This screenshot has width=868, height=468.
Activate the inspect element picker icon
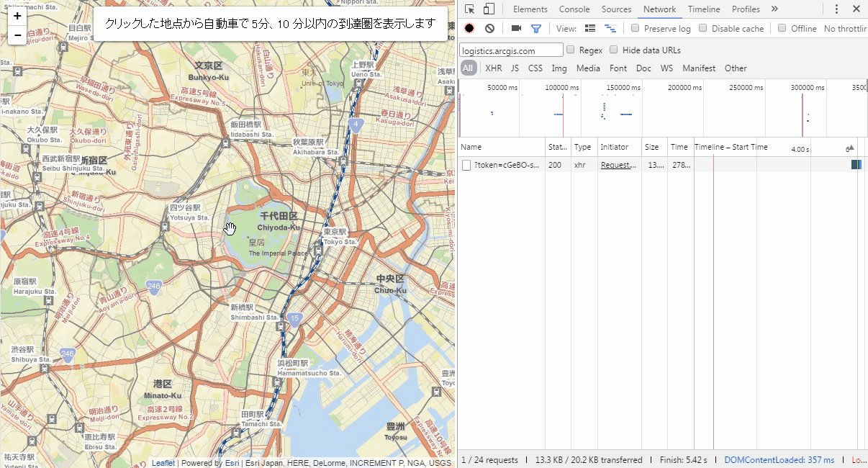(x=469, y=9)
